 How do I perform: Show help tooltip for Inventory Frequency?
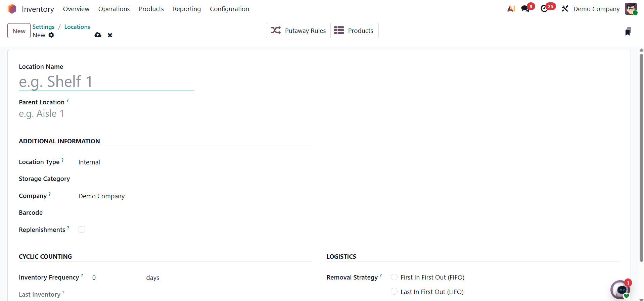[82, 275]
